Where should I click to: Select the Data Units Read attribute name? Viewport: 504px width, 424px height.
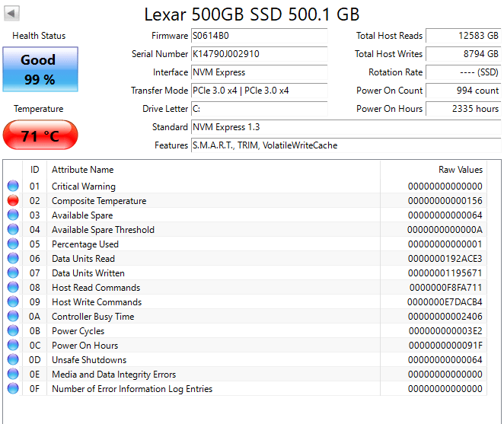point(83,259)
